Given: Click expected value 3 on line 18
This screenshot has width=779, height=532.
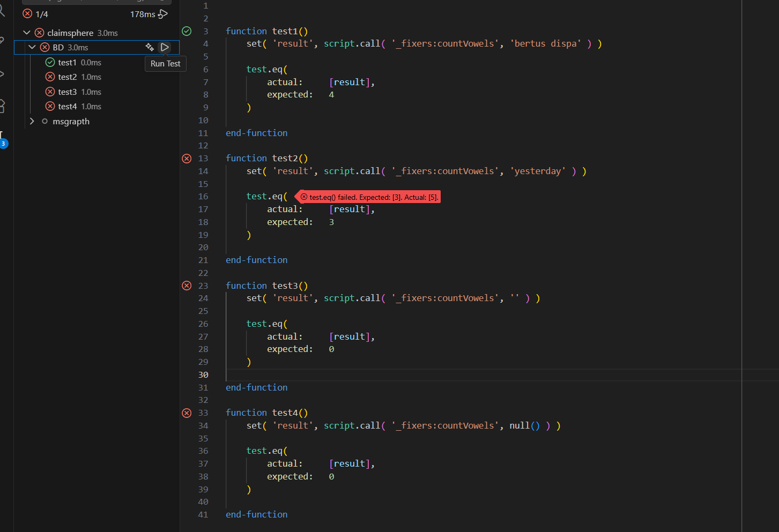Looking at the screenshot, I should click(331, 222).
